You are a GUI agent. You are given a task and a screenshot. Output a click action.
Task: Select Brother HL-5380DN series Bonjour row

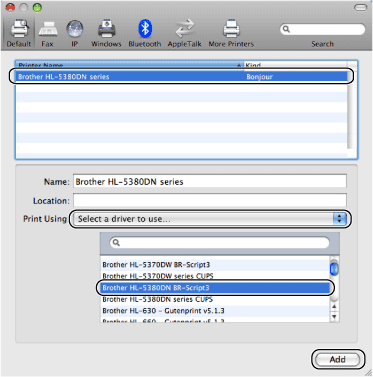coord(182,77)
